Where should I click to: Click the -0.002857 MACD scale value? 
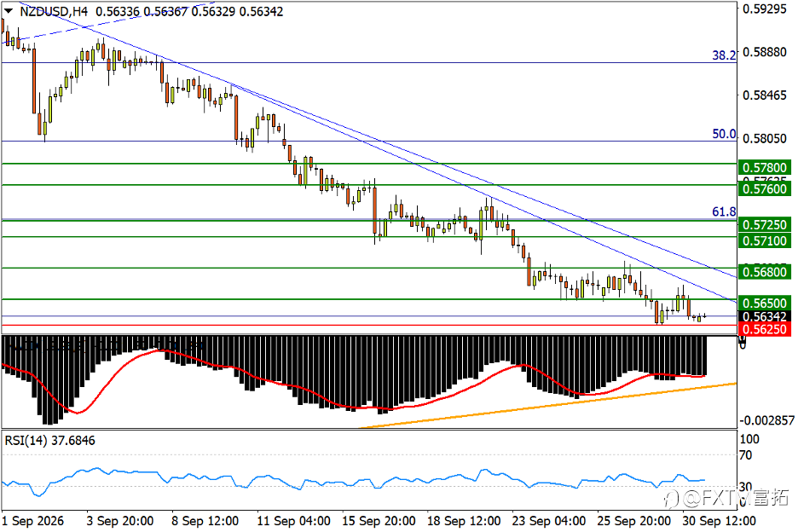pyautogui.click(x=766, y=420)
